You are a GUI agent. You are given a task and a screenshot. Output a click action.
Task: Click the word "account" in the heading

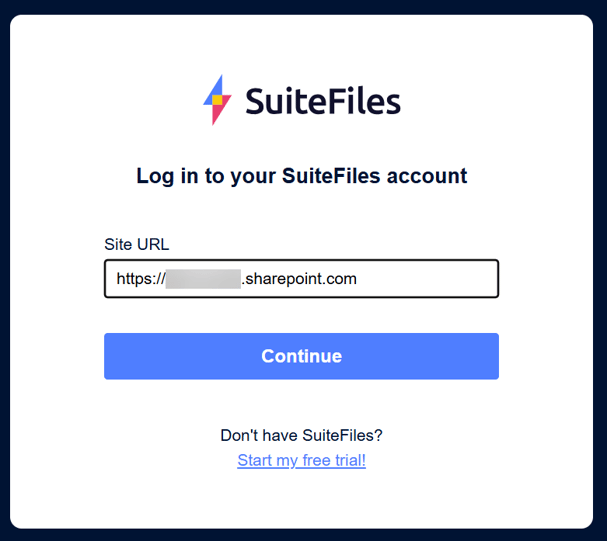pos(429,177)
